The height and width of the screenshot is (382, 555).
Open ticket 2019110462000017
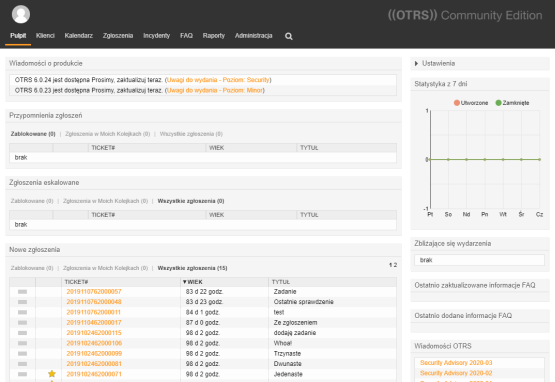[x=94, y=323]
